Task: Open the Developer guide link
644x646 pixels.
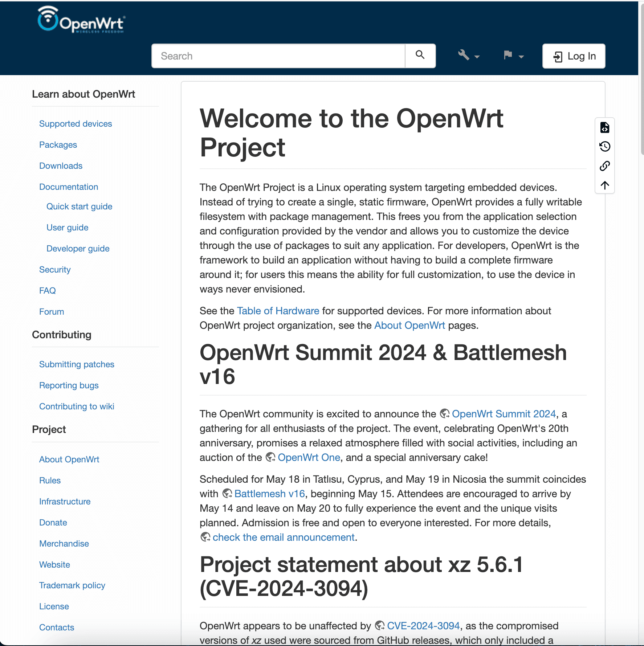Action: click(78, 249)
